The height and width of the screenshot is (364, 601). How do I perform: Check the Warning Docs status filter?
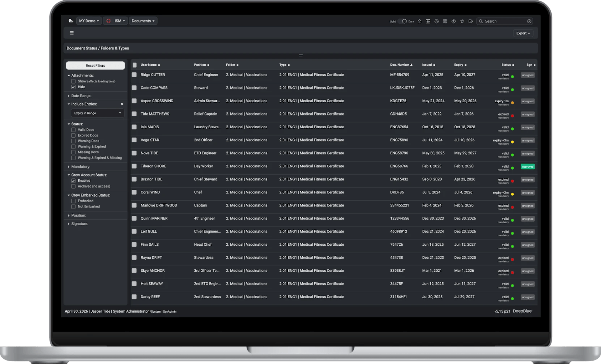[x=73, y=141]
